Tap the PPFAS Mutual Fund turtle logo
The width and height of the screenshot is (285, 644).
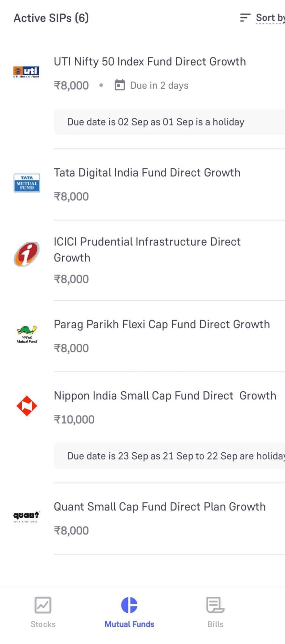point(27,334)
